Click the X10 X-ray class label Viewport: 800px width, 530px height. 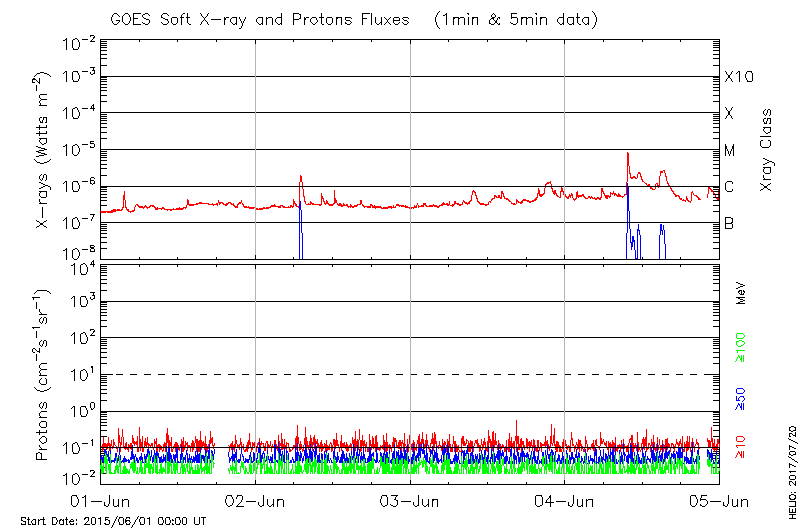738,77
